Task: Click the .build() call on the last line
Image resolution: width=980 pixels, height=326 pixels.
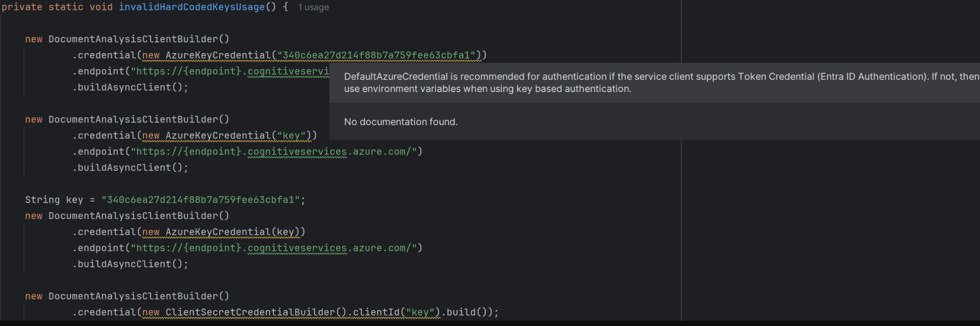Action: (x=464, y=312)
